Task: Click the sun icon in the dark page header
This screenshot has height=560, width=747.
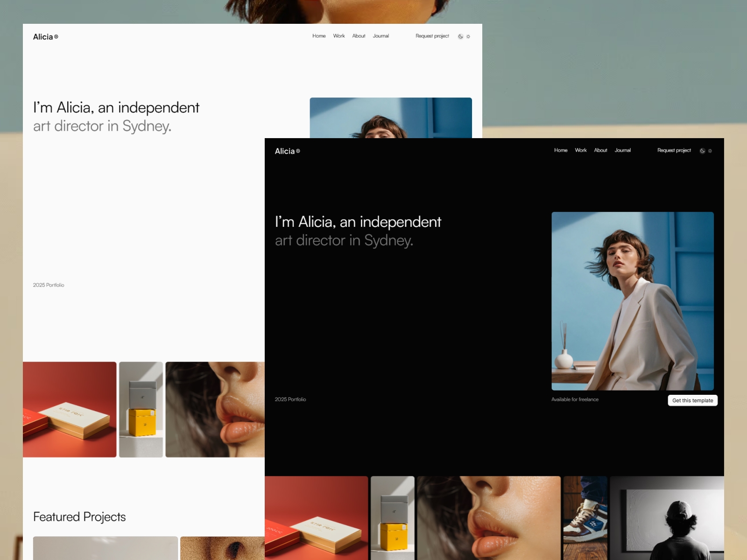Action: pyautogui.click(x=710, y=151)
